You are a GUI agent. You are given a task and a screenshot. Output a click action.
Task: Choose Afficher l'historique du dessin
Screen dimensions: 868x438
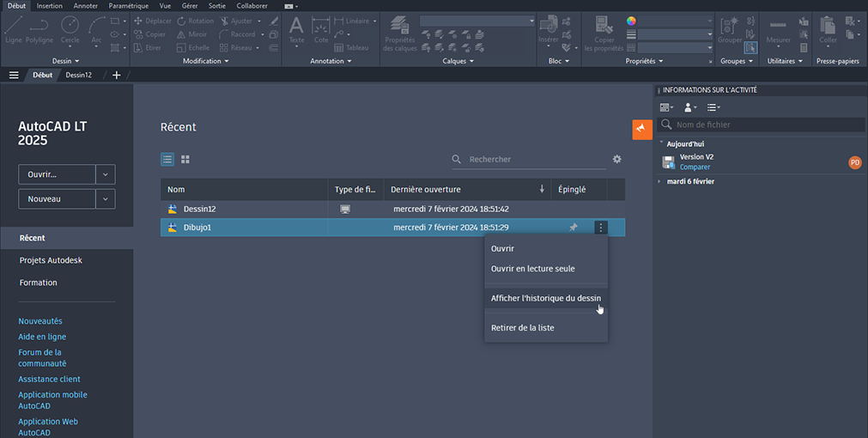546,298
